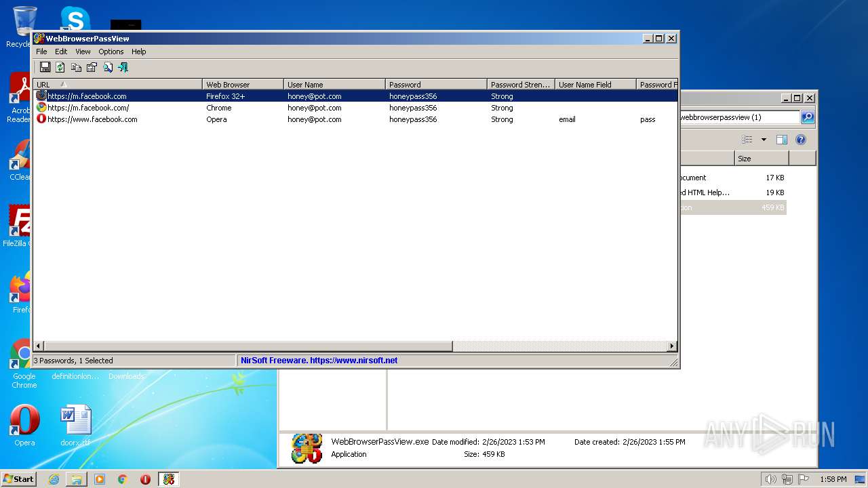Image resolution: width=868 pixels, height=488 pixels.
Task: Click the Date modified value in details pane
Action: 513,442
